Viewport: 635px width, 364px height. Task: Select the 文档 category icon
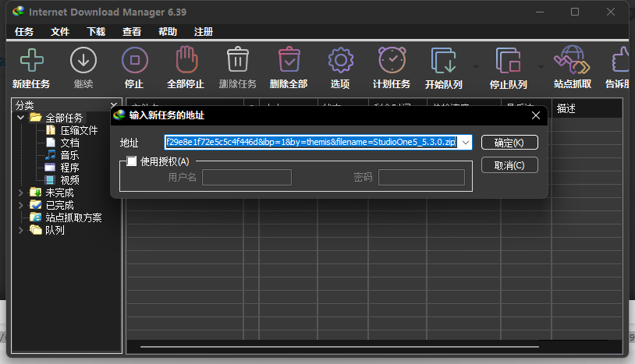pos(51,143)
